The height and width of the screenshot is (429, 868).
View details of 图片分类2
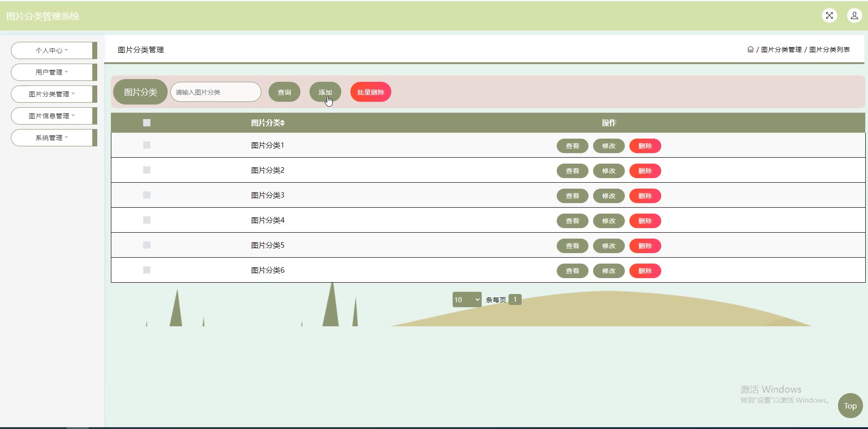click(x=573, y=171)
